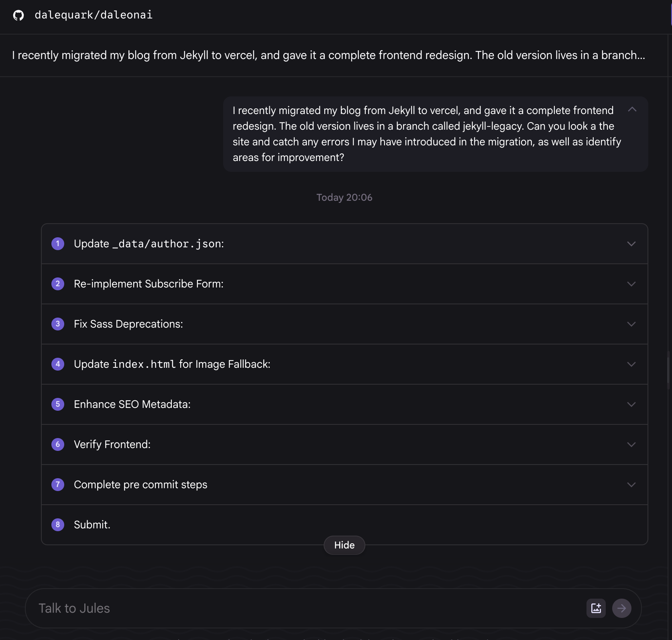Expand Complete pre commit steps chevron
This screenshot has width=672, height=640.
coord(631,485)
